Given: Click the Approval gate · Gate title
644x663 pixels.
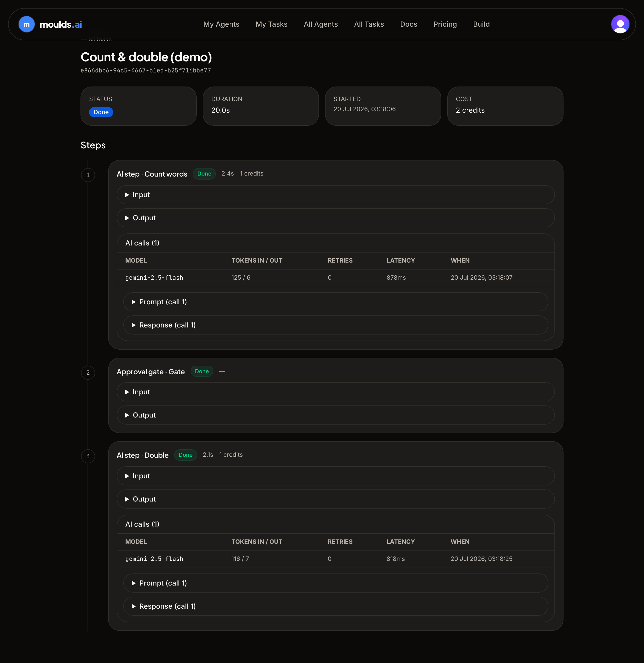Looking at the screenshot, I should pyautogui.click(x=151, y=372).
